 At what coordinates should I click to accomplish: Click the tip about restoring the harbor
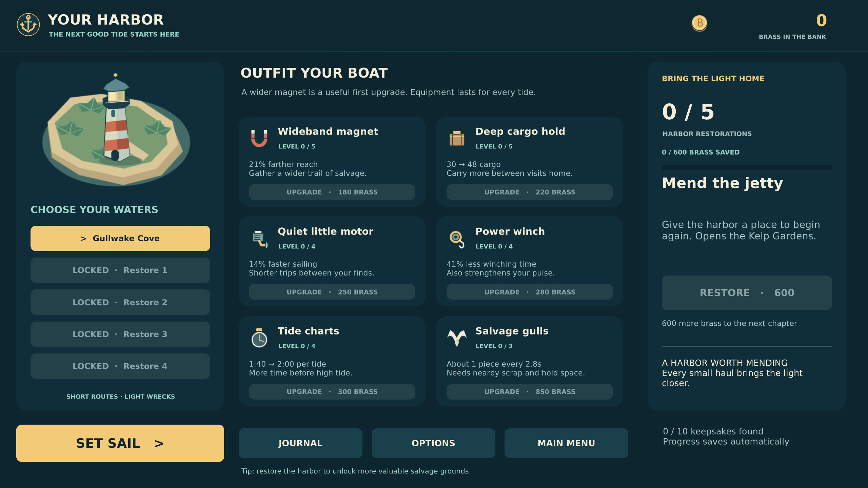[356, 471]
